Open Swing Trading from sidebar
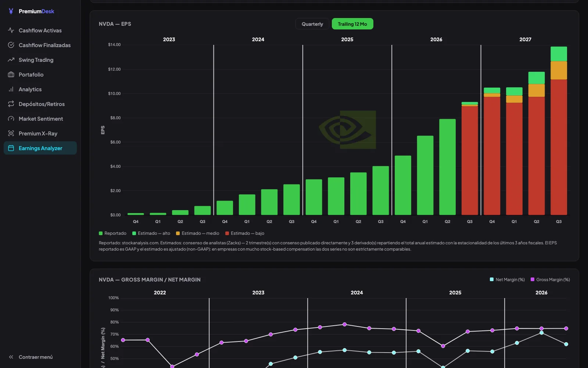Image resolution: width=588 pixels, height=368 pixels. [40, 60]
